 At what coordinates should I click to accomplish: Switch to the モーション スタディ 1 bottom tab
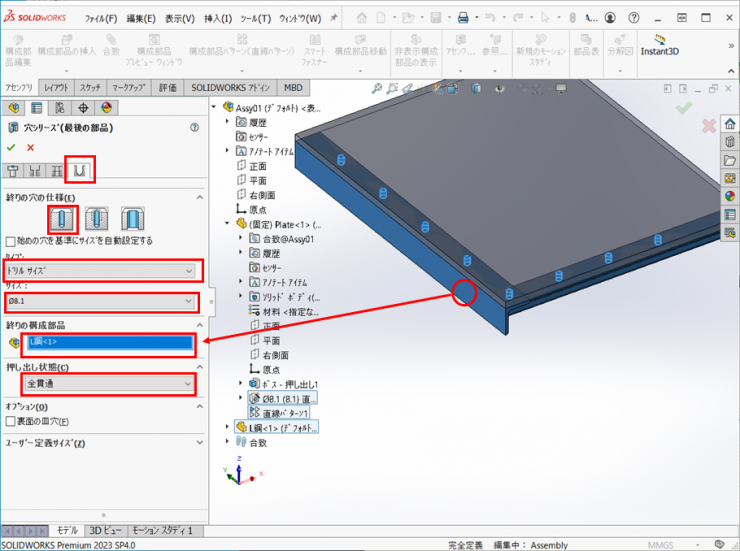coord(162,531)
